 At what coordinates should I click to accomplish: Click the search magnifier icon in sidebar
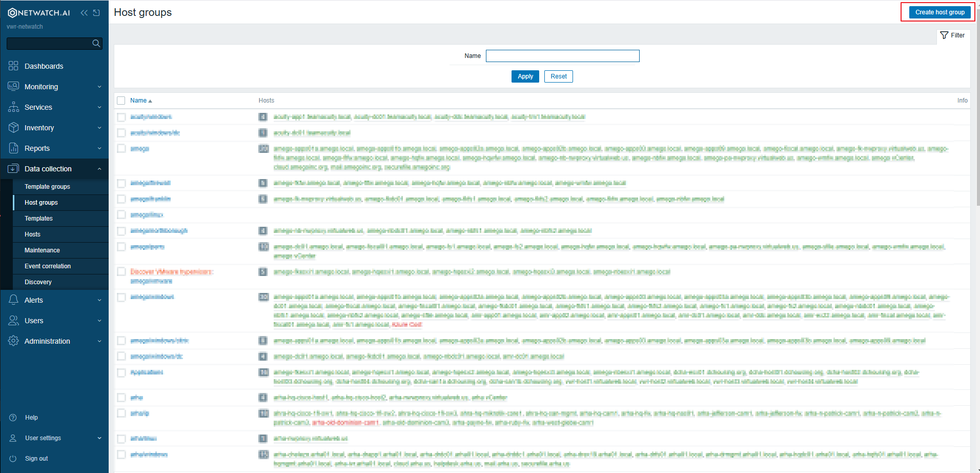[96, 44]
